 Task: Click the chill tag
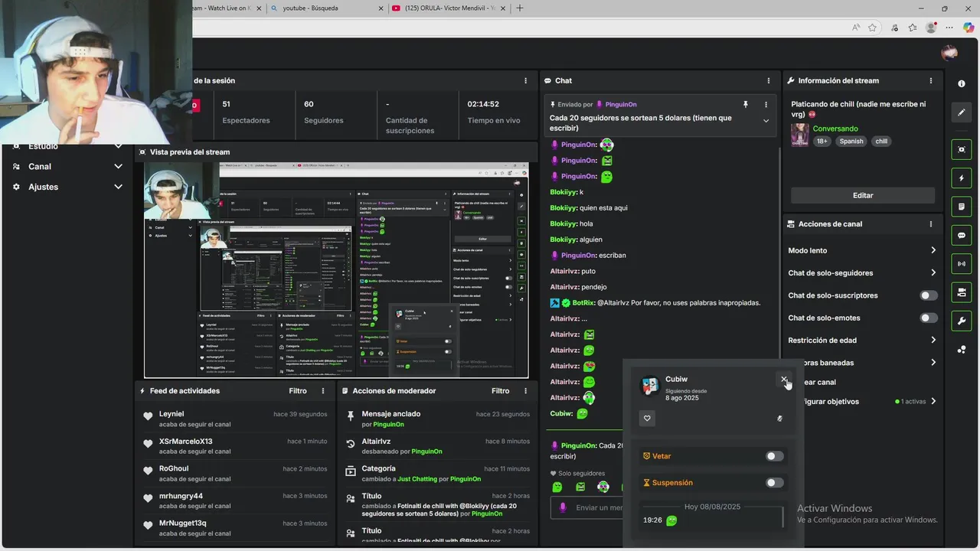pyautogui.click(x=881, y=141)
